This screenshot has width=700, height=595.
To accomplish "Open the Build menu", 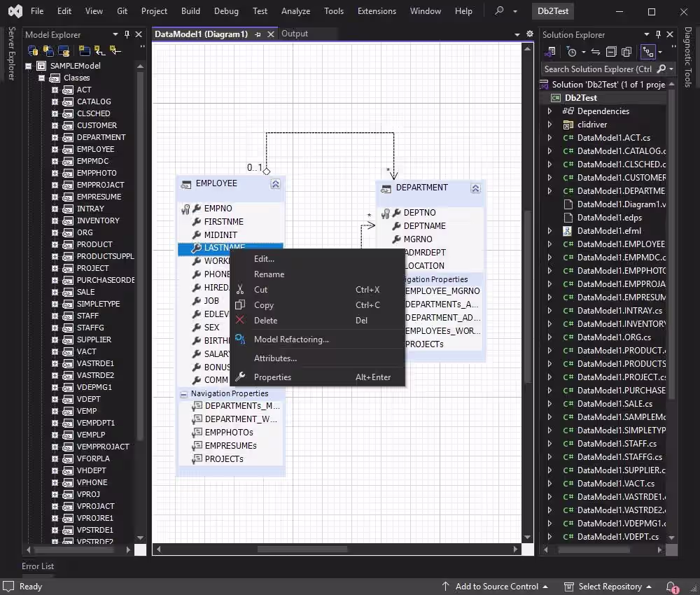I will point(190,11).
